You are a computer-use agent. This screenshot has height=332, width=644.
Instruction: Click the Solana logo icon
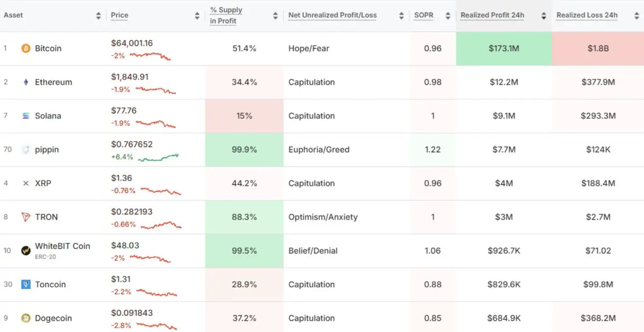(26, 116)
